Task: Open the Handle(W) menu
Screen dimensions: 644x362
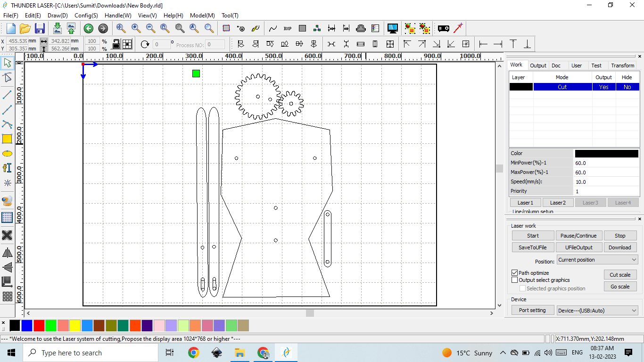Action: pyautogui.click(x=118, y=16)
